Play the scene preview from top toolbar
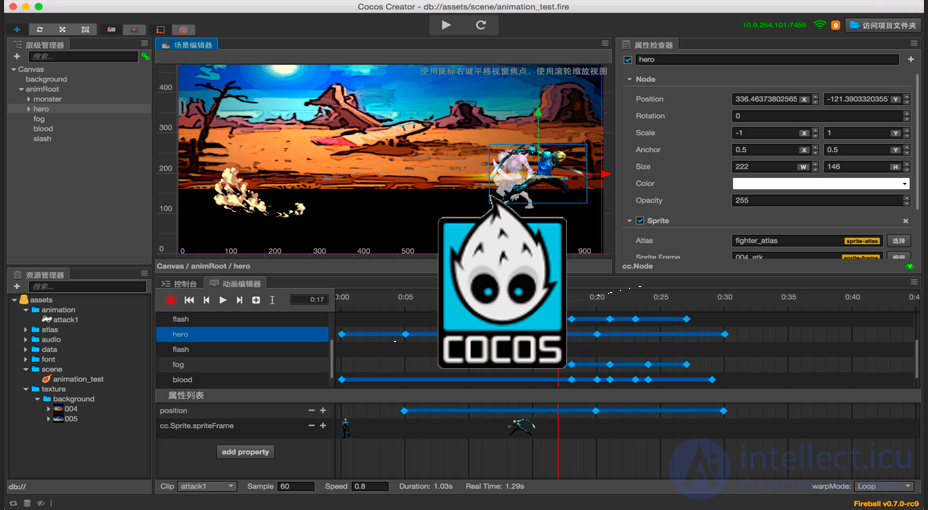Image resolution: width=928 pixels, height=510 pixels. click(446, 25)
